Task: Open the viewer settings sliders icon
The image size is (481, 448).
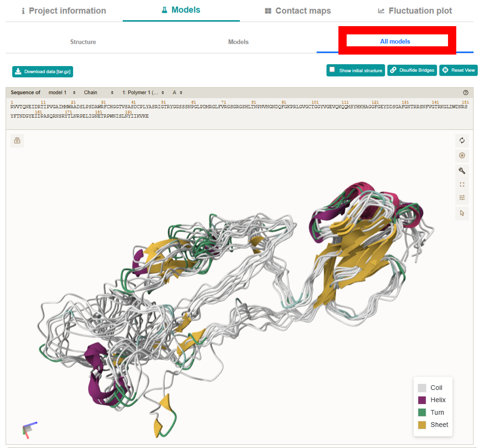Action: tap(462, 198)
